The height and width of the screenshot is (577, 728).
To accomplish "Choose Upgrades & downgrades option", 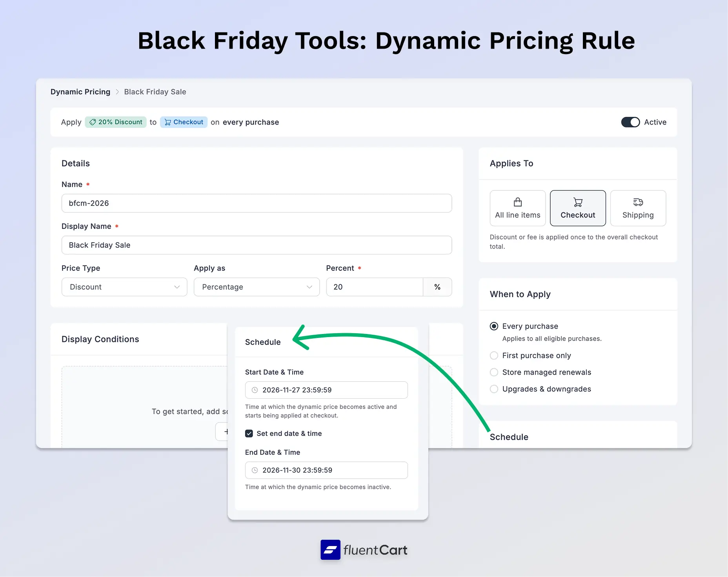I will coord(494,389).
